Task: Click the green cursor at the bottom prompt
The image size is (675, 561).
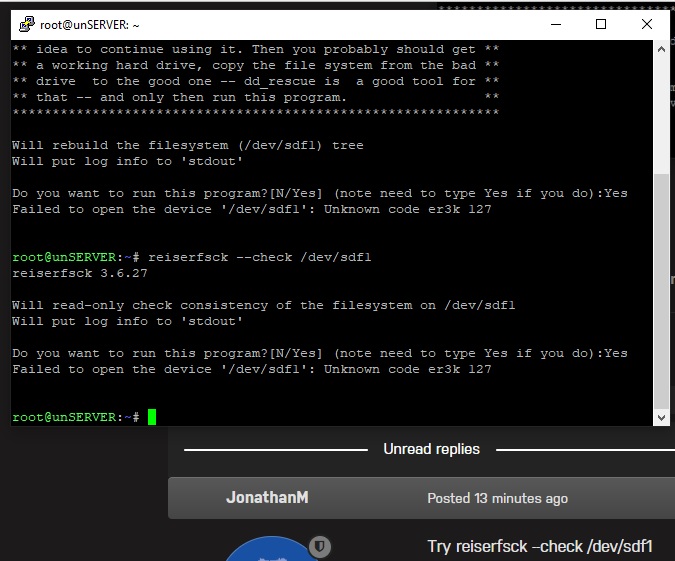Action: pos(152,417)
